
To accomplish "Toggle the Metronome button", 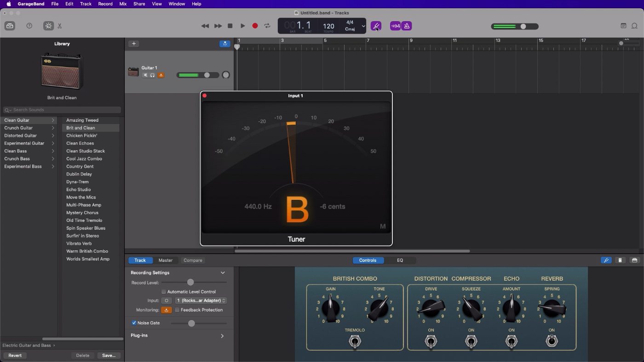I will click(407, 26).
